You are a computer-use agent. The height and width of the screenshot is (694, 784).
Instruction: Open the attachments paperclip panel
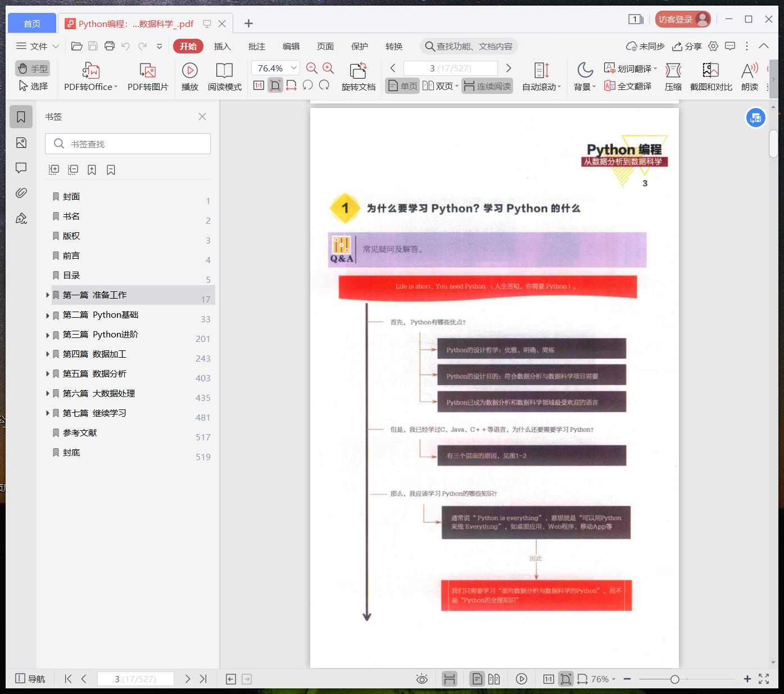click(x=21, y=193)
